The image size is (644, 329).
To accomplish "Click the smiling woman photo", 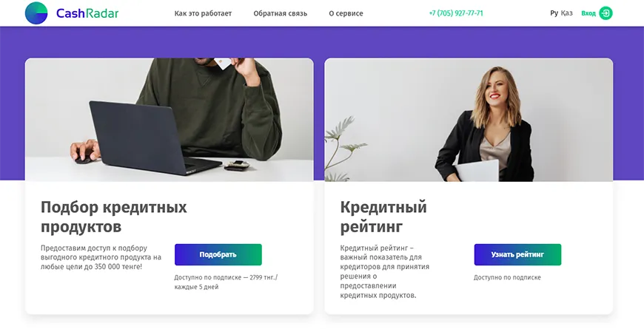I will tap(469, 119).
